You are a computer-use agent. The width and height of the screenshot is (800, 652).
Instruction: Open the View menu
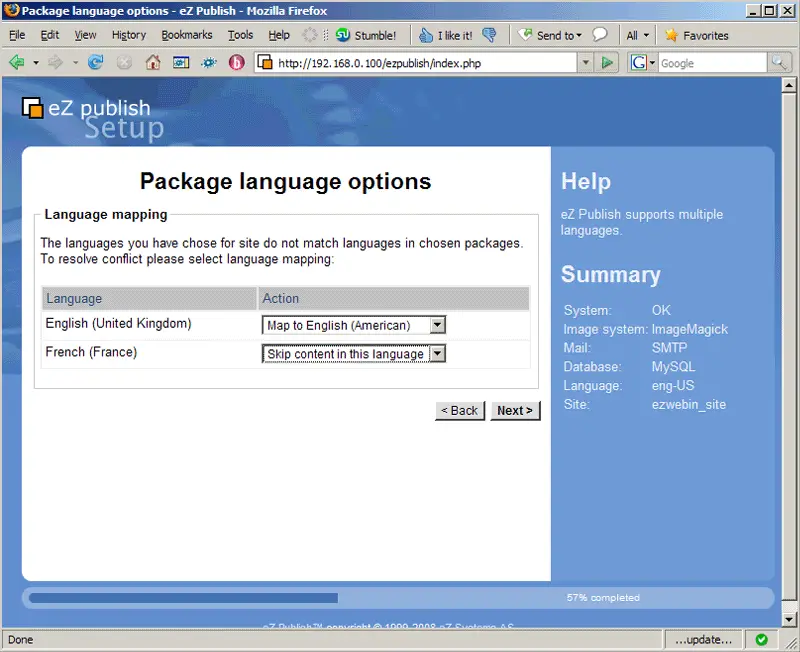[x=85, y=35]
